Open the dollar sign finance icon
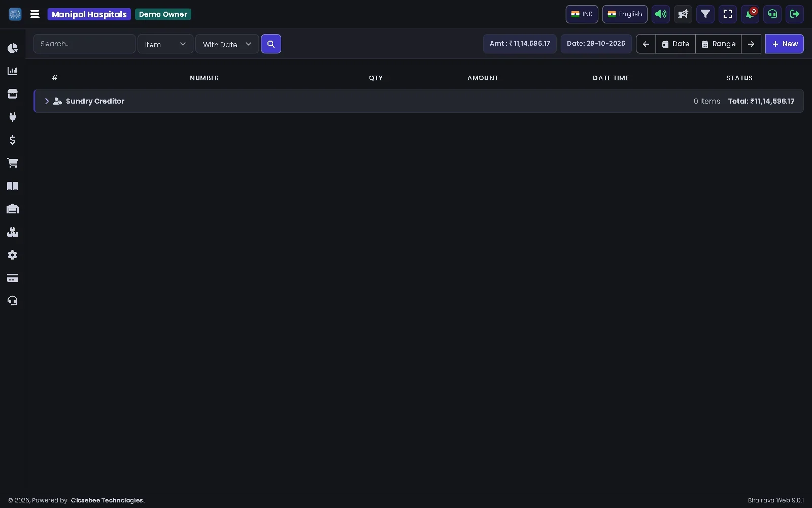 [13, 140]
